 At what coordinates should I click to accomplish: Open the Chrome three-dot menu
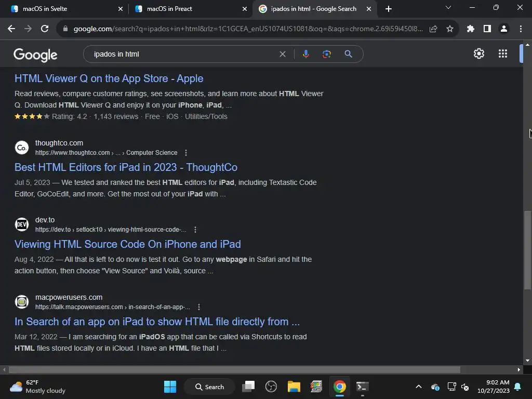(x=521, y=29)
